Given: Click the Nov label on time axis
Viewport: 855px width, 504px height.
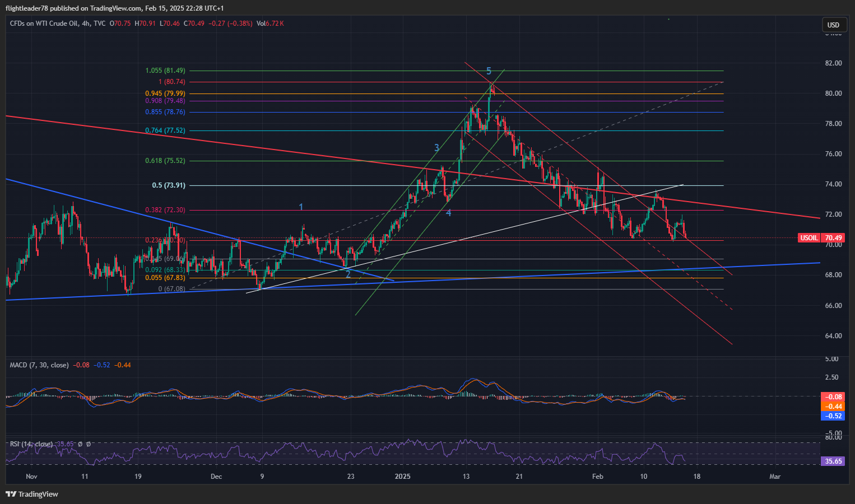Looking at the screenshot, I should point(31,477).
